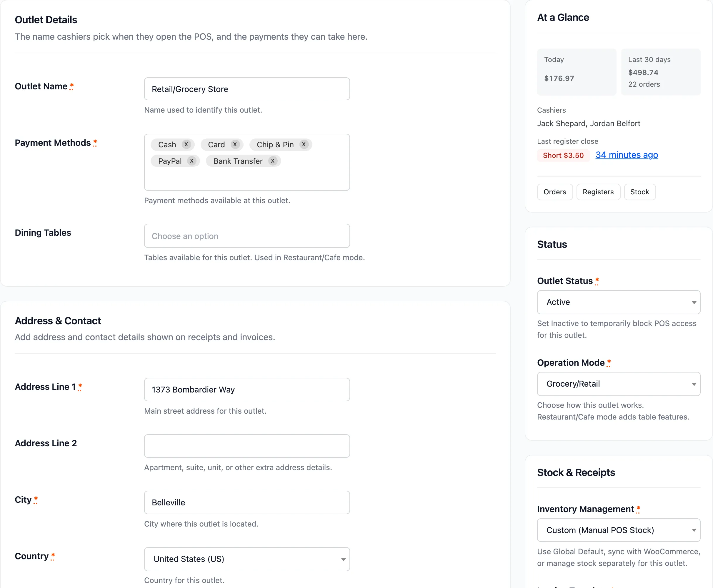The width and height of the screenshot is (713, 588).
Task: Open the Country dropdown
Action: click(x=247, y=559)
